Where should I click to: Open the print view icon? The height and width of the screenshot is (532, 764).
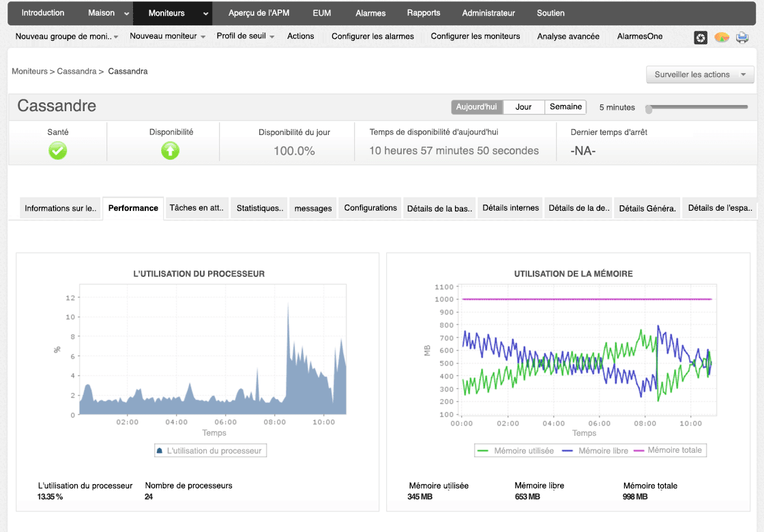tap(742, 38)
